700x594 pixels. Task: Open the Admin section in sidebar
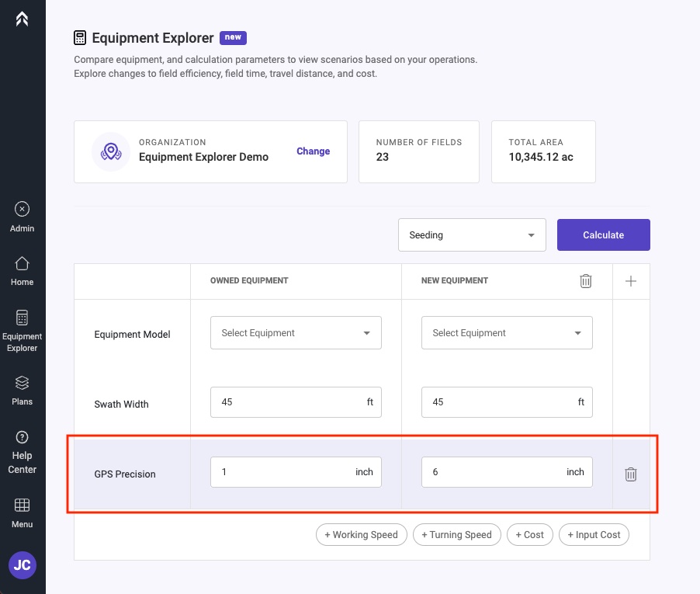point(22,217)
